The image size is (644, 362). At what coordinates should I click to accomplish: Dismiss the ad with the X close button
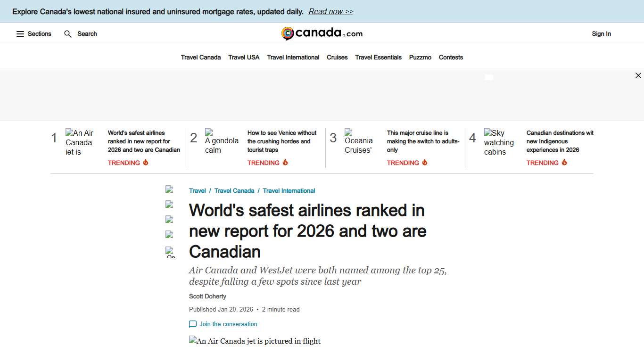(x=638, y=75)
